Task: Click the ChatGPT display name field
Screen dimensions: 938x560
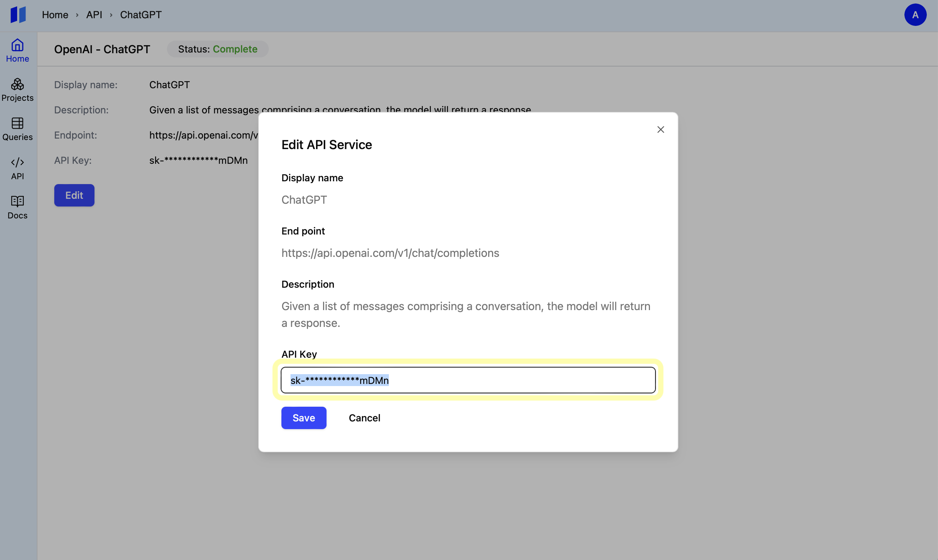Action: [x=304, y=199]
